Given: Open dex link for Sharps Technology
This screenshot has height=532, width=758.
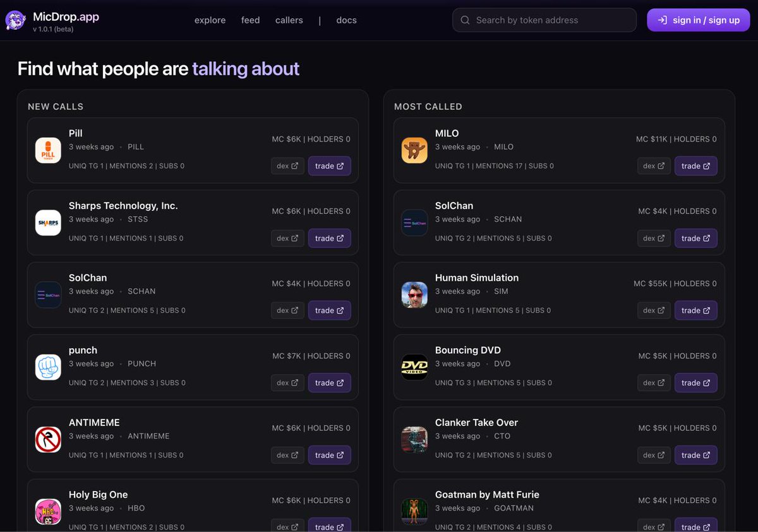Looking at the screenshot, I should point(287,238).
